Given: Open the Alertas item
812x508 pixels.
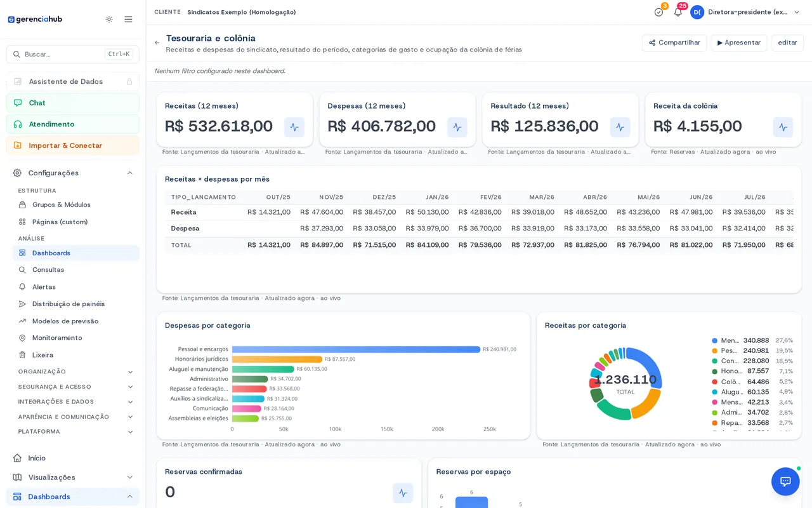Looking at the screenshot, I should click(76, 287).
